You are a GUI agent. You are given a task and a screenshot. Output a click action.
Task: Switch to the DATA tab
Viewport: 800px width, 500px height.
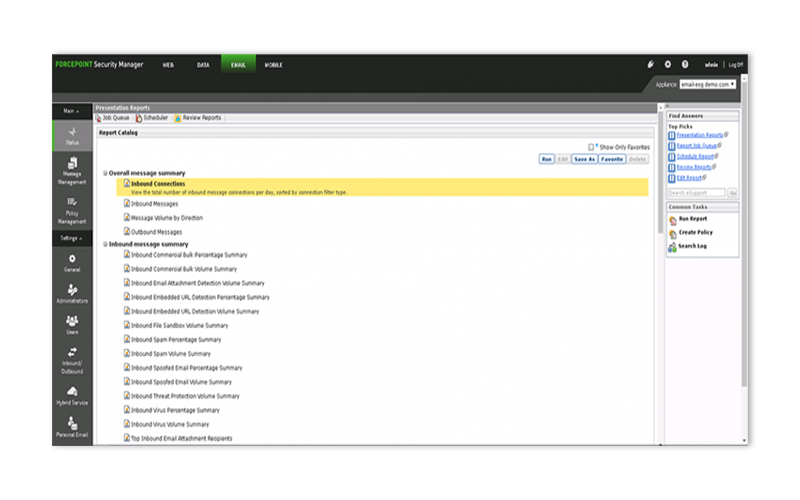pyautogui.click(x=204, y=65)
